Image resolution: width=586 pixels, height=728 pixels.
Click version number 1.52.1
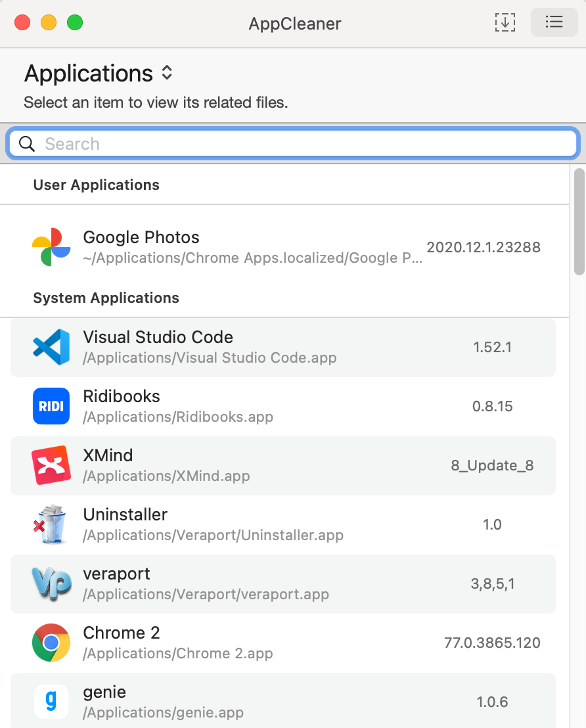coord(492,348)
